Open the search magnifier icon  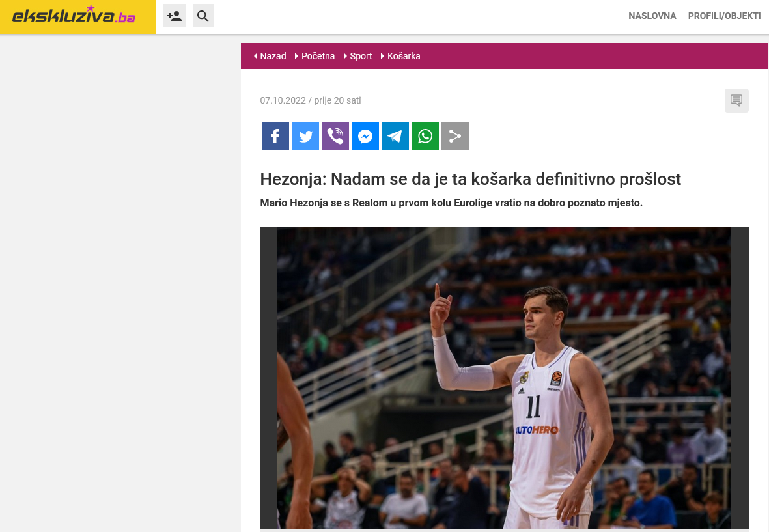[x=203, y=16]
